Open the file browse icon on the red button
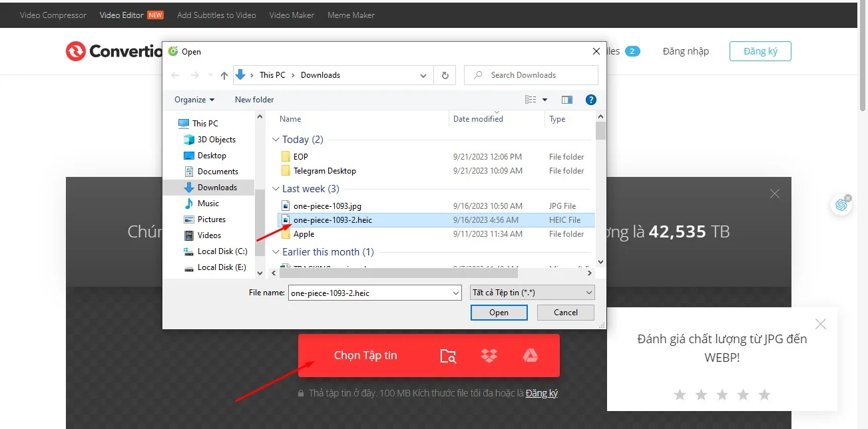The height and width of the screenshot is (429, 868). point(448,356)
